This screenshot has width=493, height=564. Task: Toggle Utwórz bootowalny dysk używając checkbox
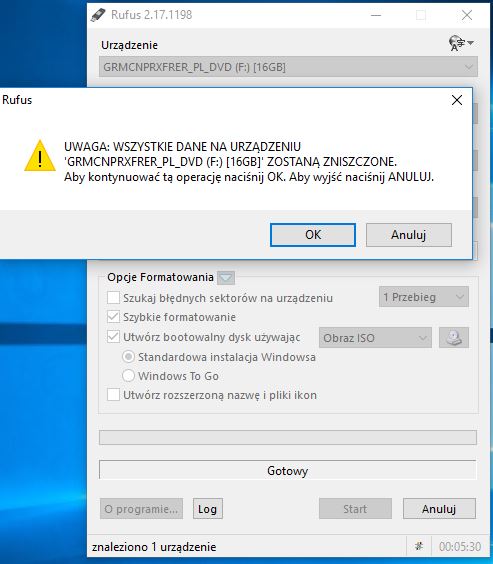tap(113, 337)
